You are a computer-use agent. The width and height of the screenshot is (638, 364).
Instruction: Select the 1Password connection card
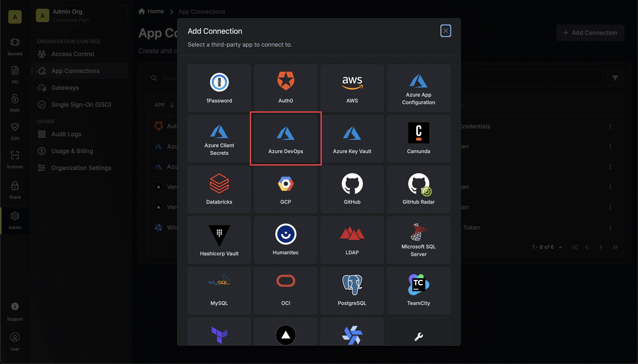[219, 88]
